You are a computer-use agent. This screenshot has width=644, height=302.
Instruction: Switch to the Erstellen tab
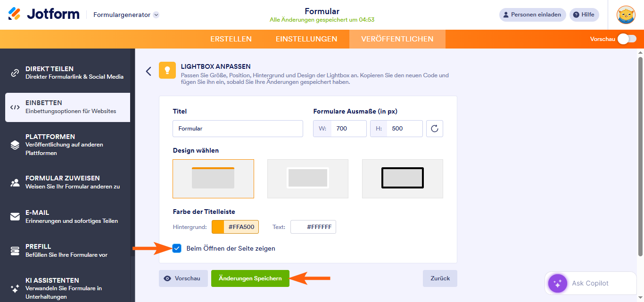(231, 39)
